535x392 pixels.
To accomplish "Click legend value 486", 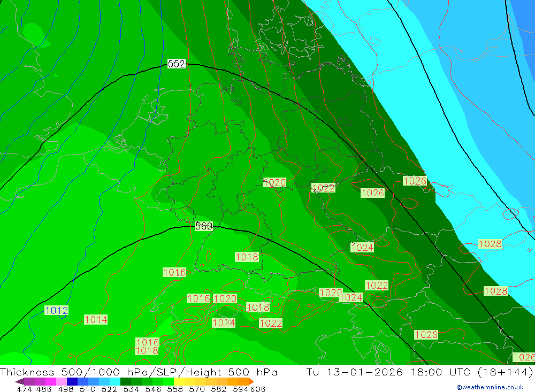I will (x=44, y=389).
